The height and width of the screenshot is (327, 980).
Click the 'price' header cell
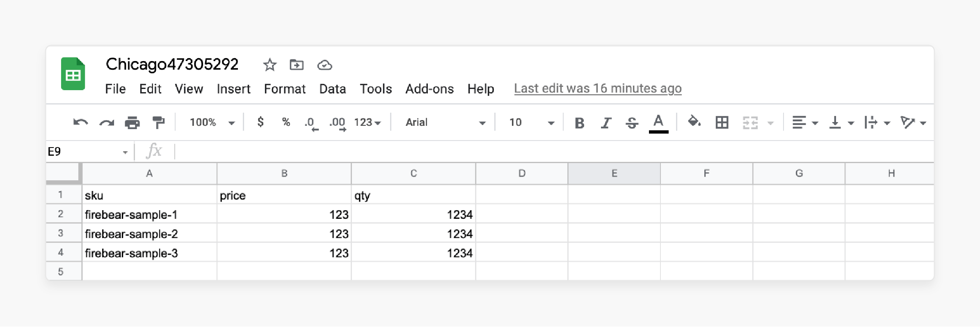[284, 195]
